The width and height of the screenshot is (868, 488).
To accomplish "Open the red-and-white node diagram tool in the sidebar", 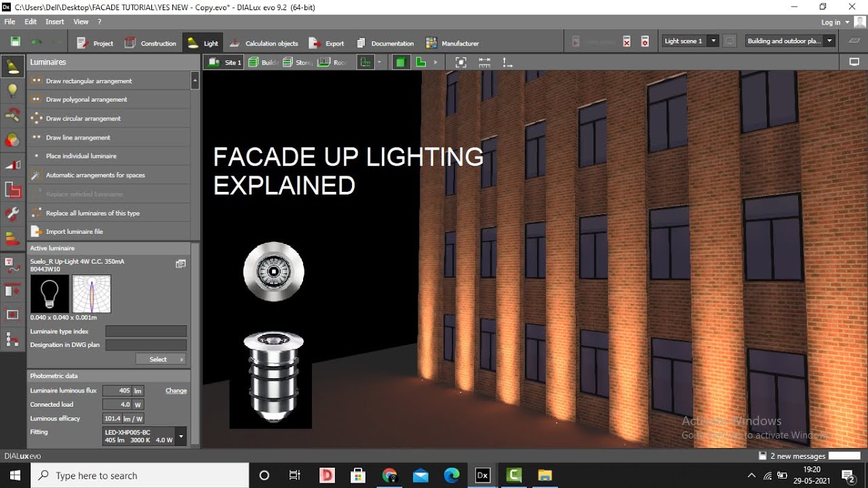I will coord(12,339).
